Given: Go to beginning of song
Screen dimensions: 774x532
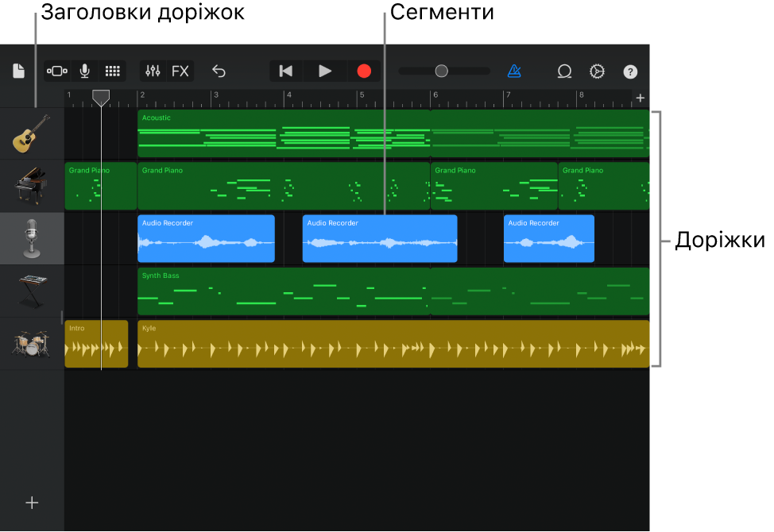Looking at the screenshot, I should point(286,71).
